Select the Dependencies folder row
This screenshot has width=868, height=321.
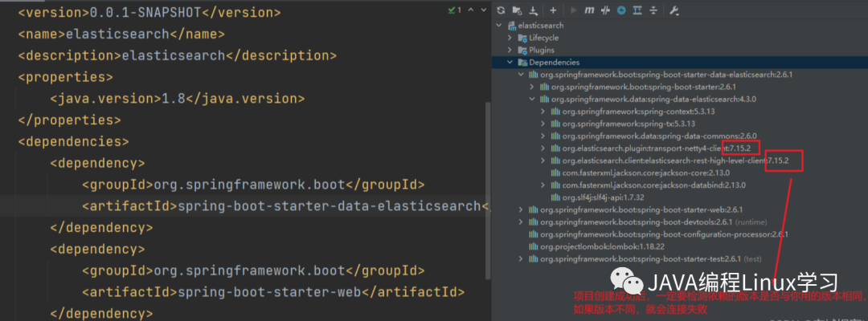tap(680, 63)
